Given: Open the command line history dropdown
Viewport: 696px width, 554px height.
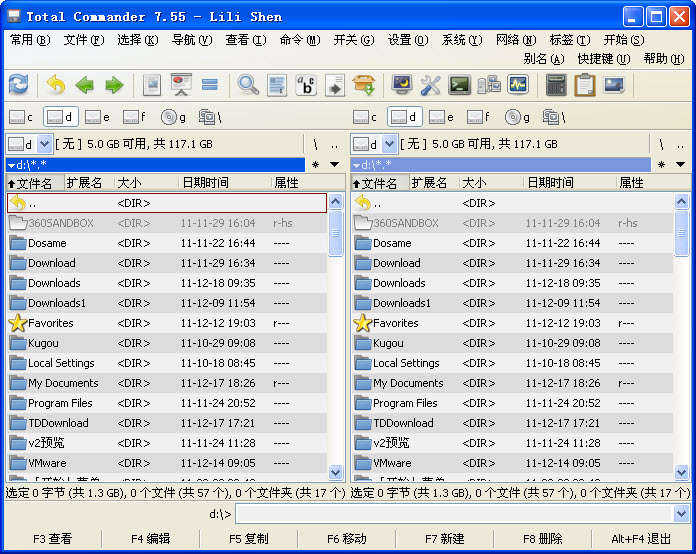Looking at the screenshot, I should (682, 514).
